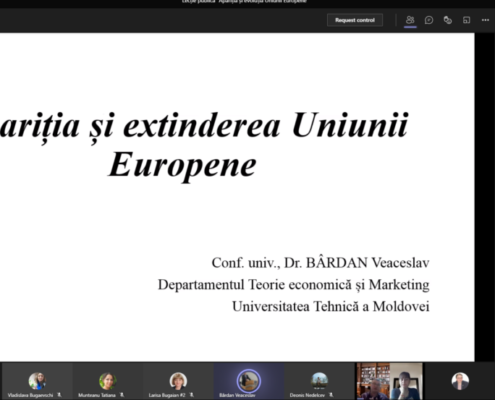Screen dimensions: 495x400
Task: Select Bârdan Veaceslav presenter tile
Action: 249,381
